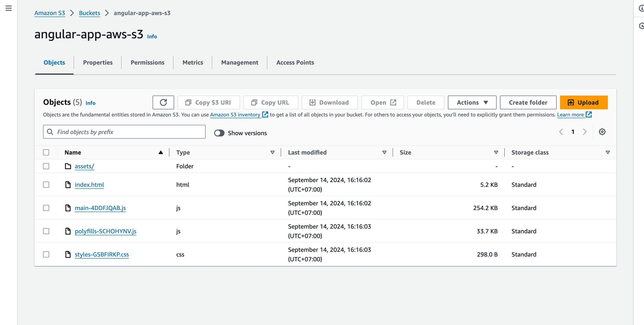Click the index.html file icon
644x325 pixels.
(x=68, y=185)
